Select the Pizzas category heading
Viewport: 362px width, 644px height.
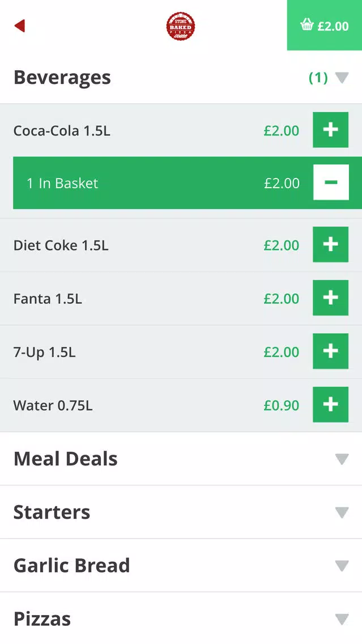pyautogui.click(x=42, y=618)
